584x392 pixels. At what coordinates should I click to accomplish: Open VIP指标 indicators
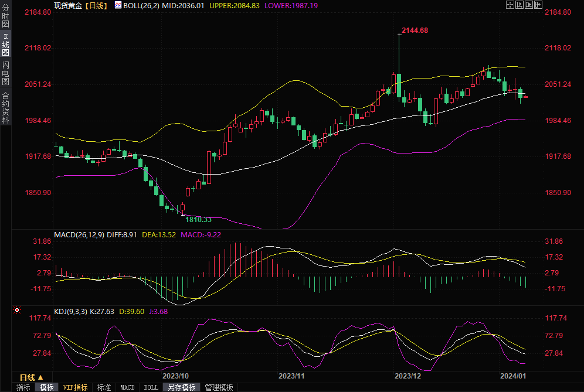pos(76,387)
